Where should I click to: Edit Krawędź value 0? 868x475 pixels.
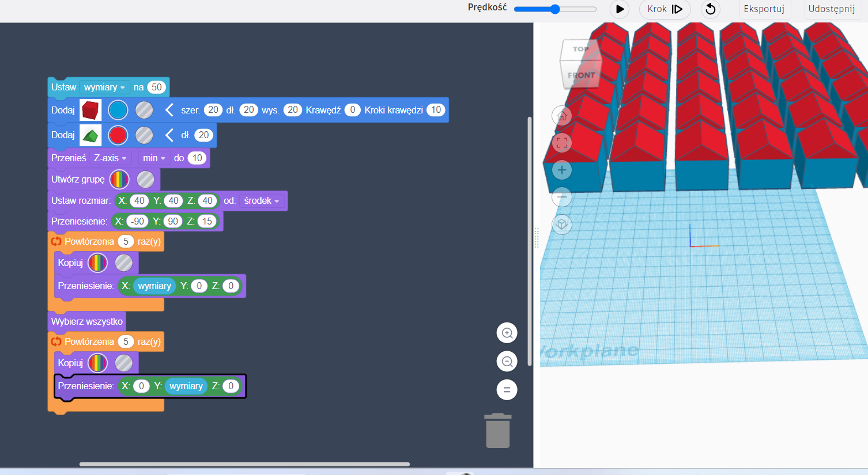[x=353, y=110]
